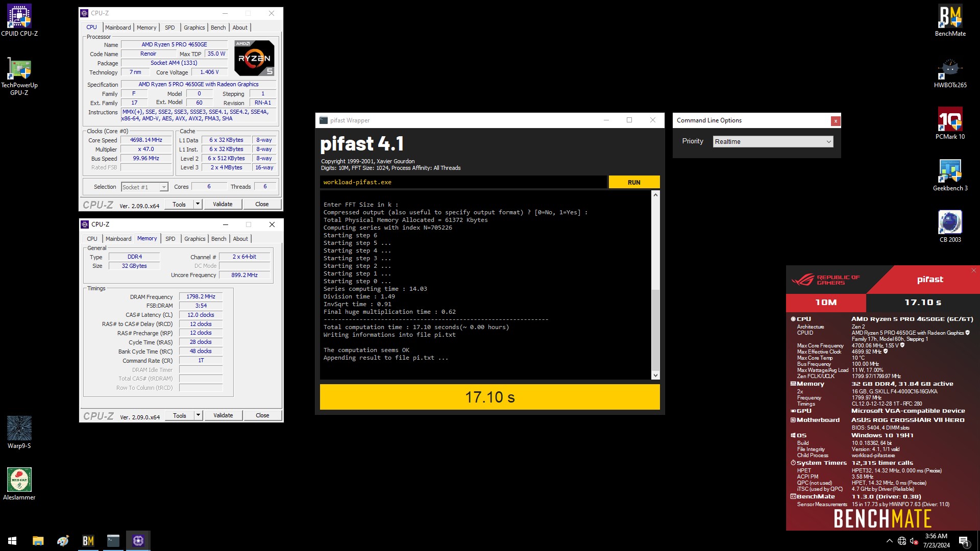The image size is (980, 551).
Task: Switch to Memory tab in top CPU-Z
Action: 146,28
